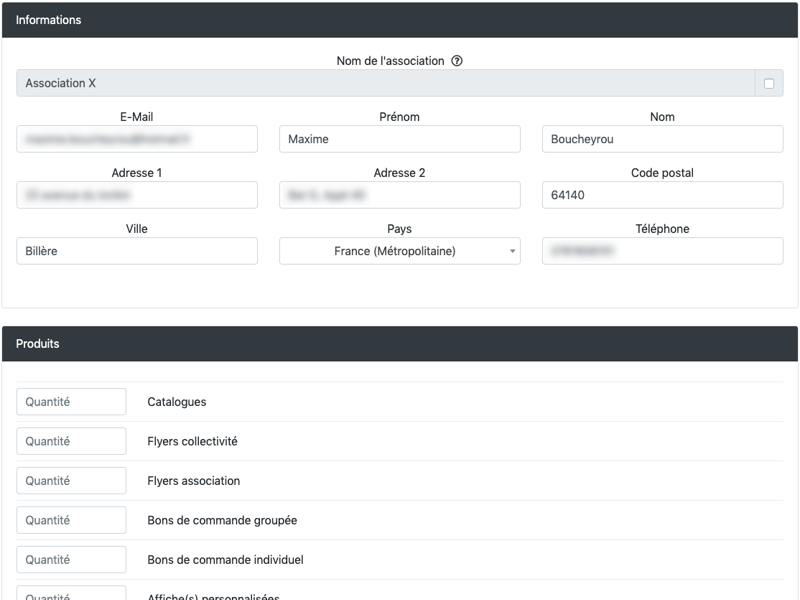Click quantity field for Bons de commande groupée
The image size is (800, 600).
coord(71,520)
